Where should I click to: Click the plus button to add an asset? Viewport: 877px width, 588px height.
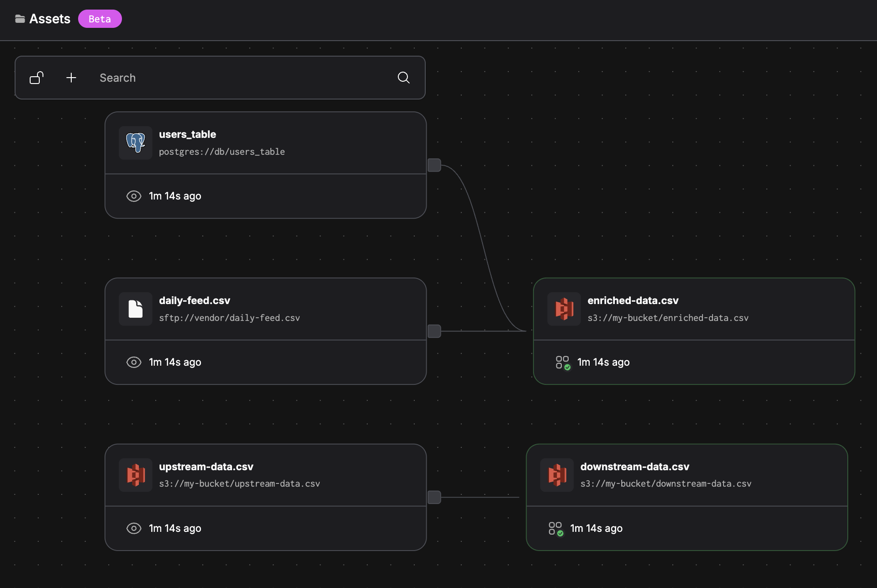pyautogui.click(x=71, y=78)
